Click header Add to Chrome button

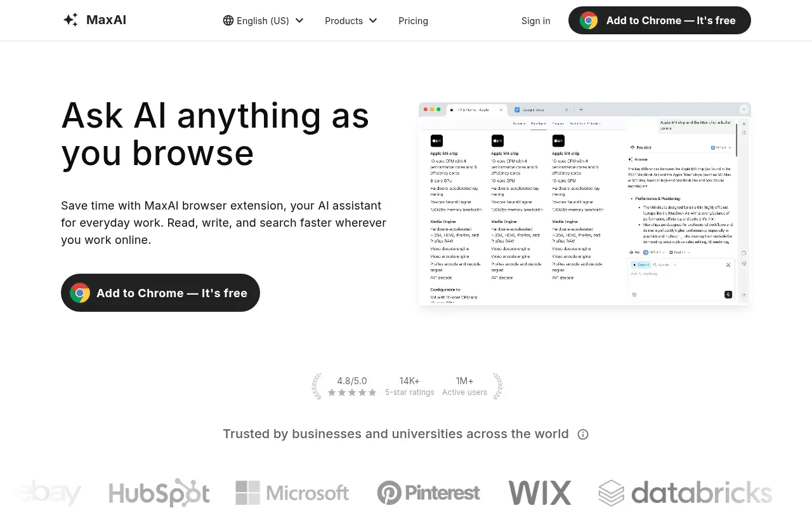(660, 20)
